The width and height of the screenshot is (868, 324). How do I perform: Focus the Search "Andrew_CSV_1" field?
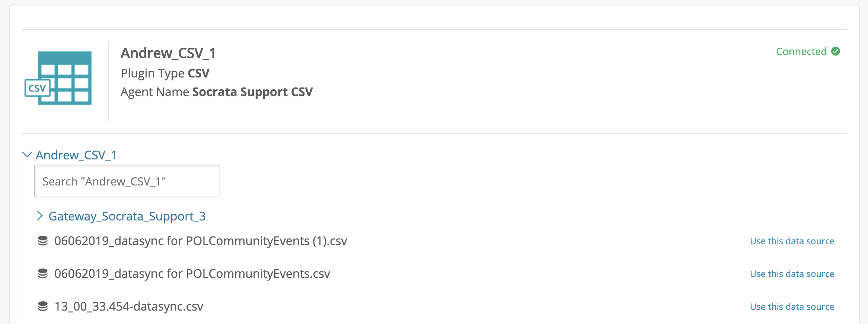(127, 181)
